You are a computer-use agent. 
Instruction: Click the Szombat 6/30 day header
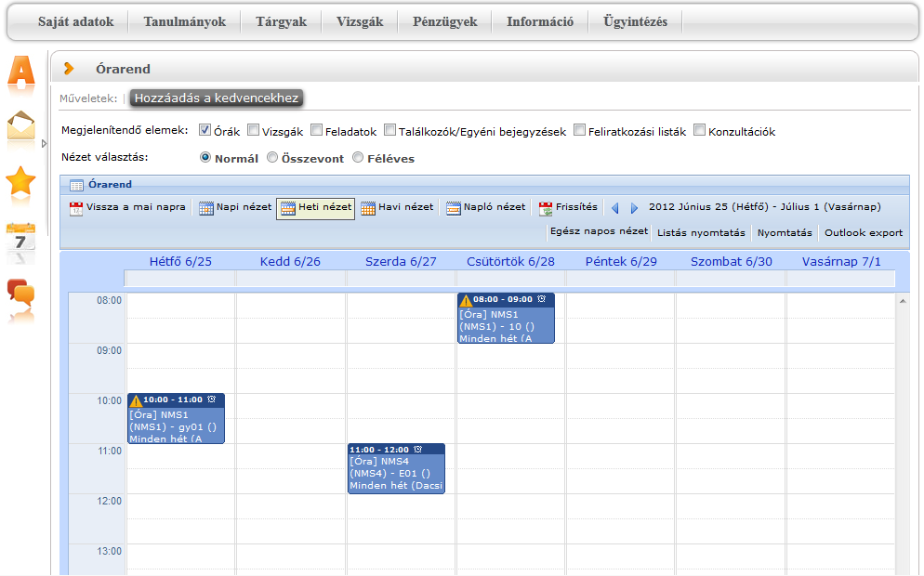(x=732, y=261)
